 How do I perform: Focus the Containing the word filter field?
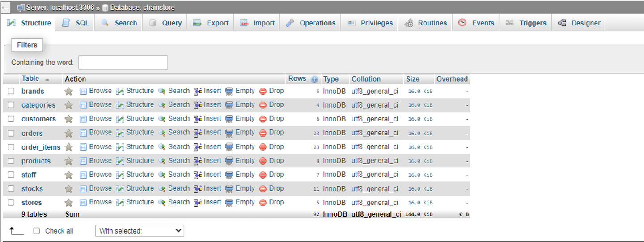click(123, 63)
